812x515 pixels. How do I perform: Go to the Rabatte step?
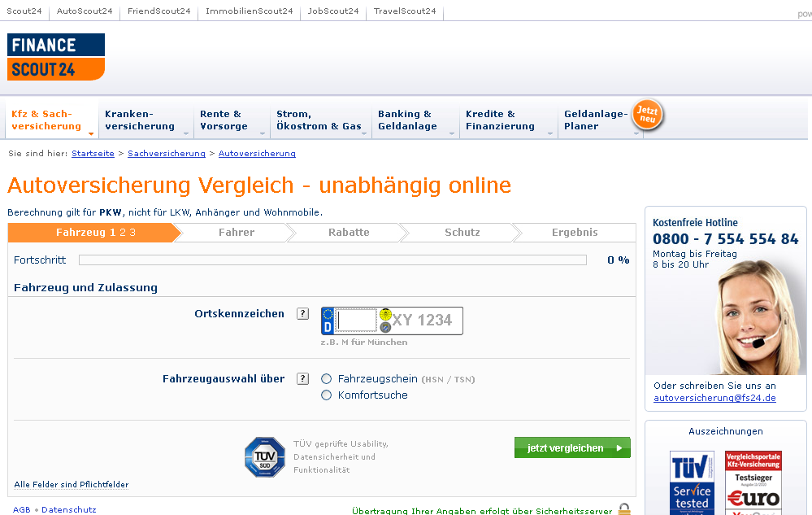tap(349, 233)
